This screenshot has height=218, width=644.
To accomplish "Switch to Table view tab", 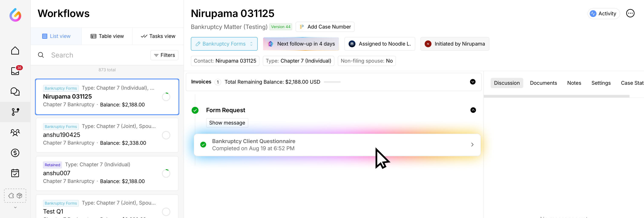I will point(107,36).
